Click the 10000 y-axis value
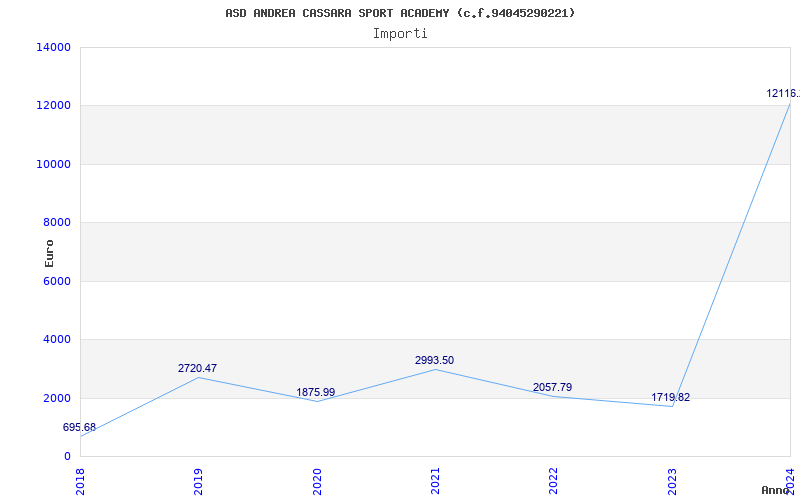This screenshot has height=500, width=800. click(54, 164)
